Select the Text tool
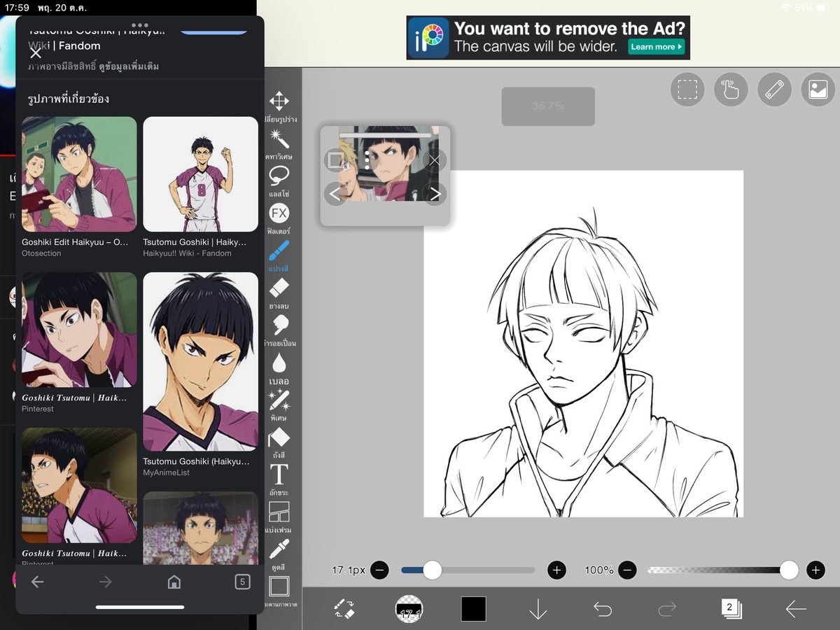840x630 pixels. 279,475
